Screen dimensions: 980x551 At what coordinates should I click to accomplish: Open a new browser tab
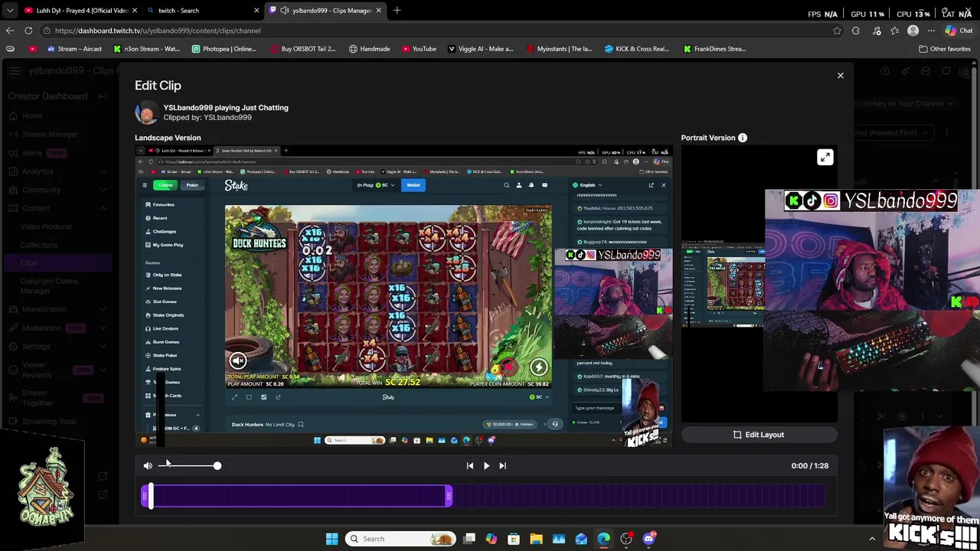pos(397,10)
